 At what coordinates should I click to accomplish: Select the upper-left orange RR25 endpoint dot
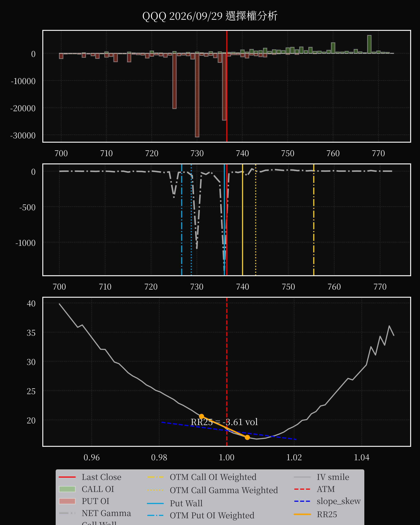pyautogui.click(x=201, y=416)
